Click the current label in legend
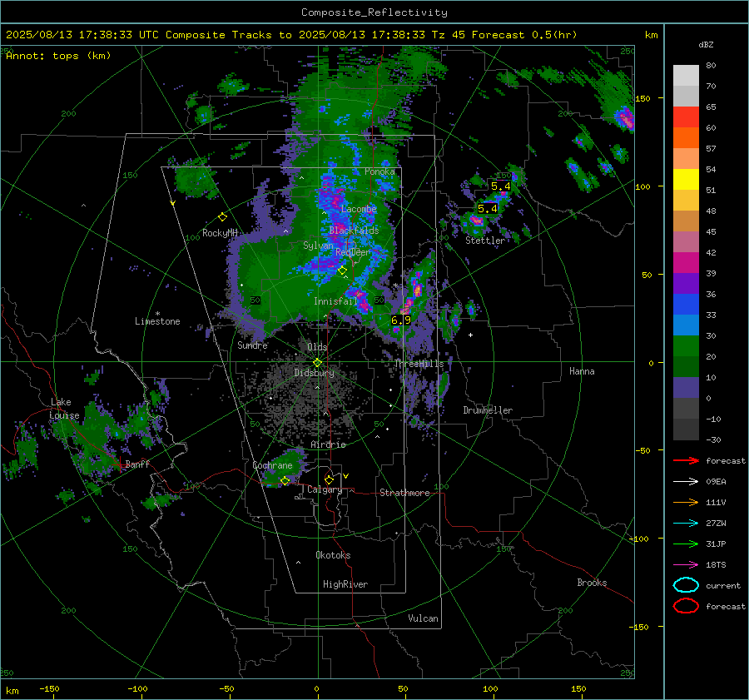 722,586
